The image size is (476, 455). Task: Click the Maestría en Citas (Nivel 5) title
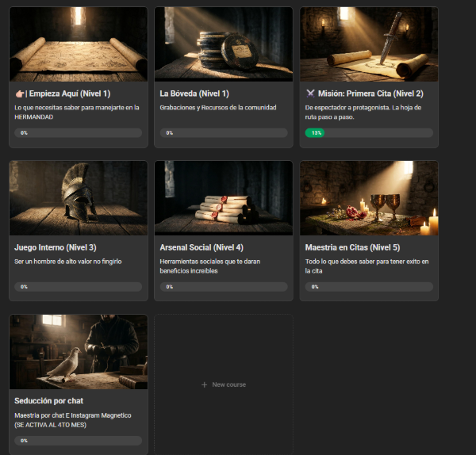point(353,247)
